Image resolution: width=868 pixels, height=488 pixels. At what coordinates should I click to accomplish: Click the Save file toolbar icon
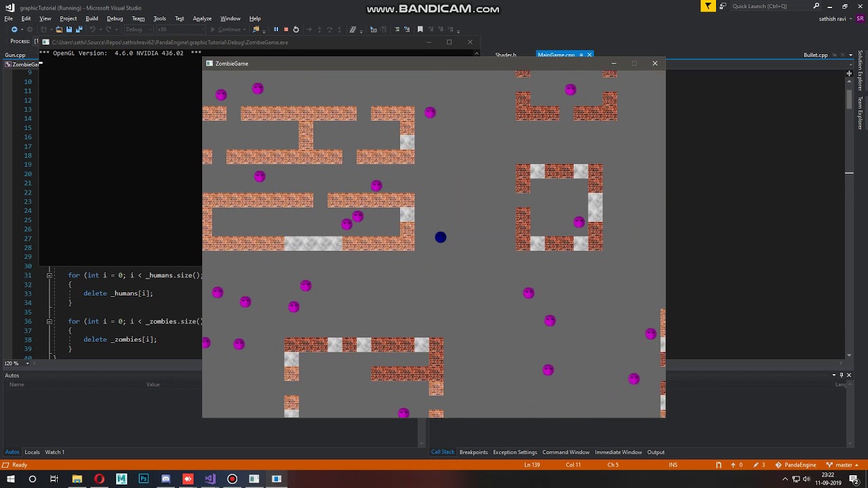coord(68,29)
